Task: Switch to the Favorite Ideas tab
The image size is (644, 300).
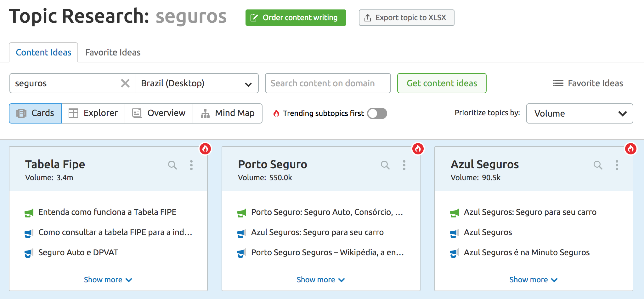Action: pyautogui.click(x=113, y=52)
